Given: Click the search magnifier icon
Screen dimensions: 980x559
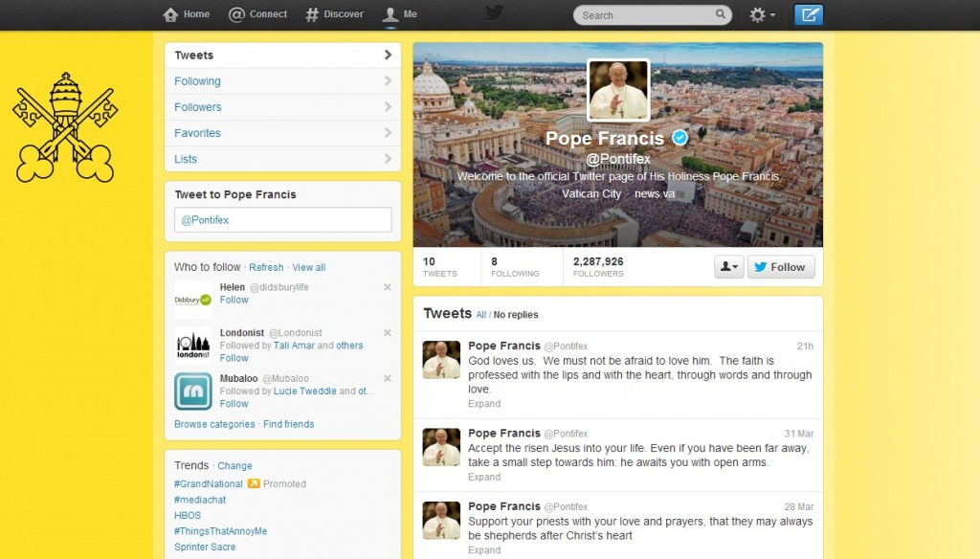Looking at the screenshot, I should 721,14.
